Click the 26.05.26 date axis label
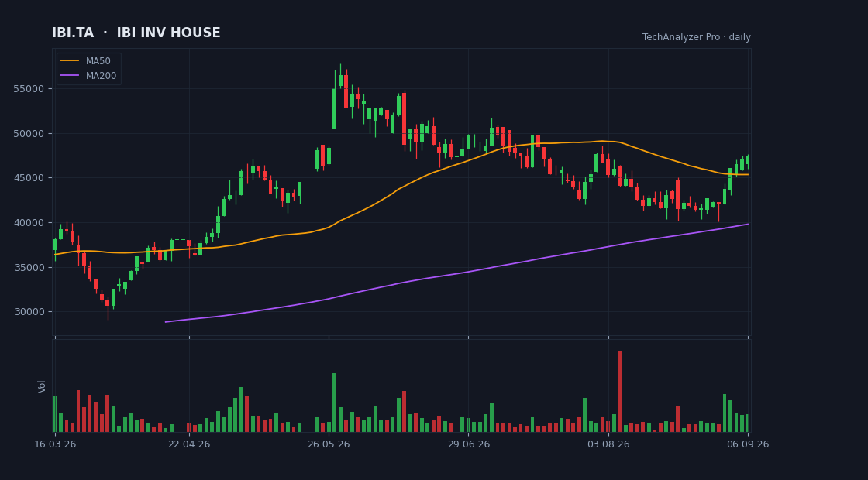The width and height of the screenshot is (868, 480). pos(329,444)
